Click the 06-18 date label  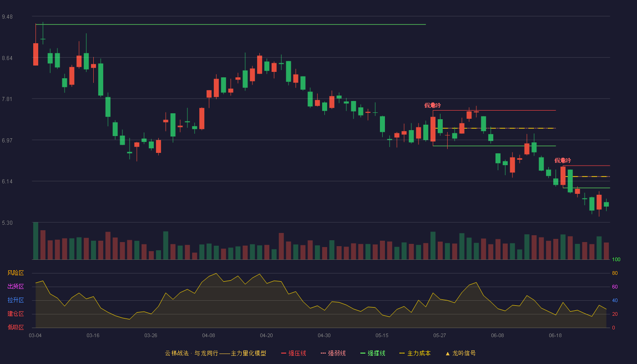coord(555,335)
